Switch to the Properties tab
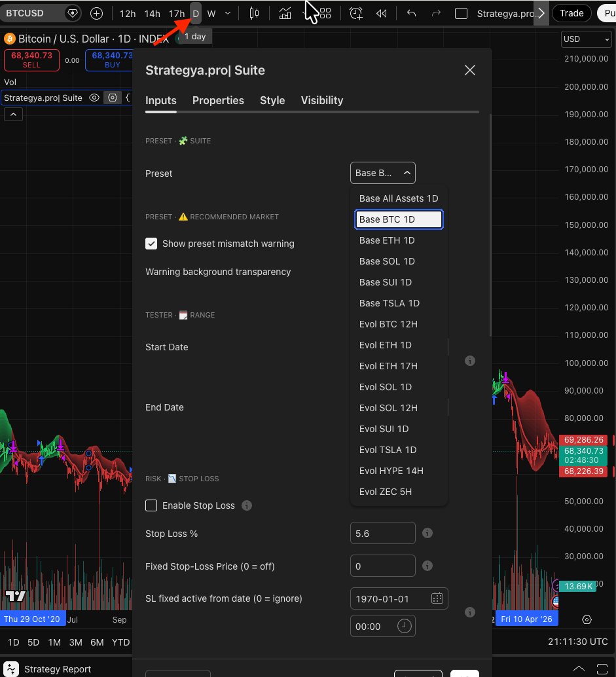Viewport: 616px width, 677px height. pyautogui.click(x=218, y=101)
